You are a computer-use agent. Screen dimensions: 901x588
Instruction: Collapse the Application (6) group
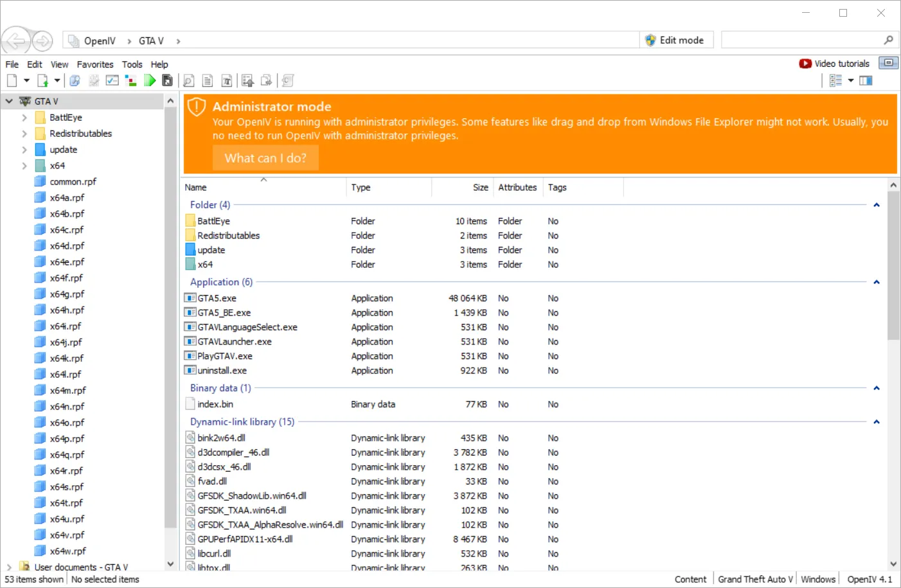click(x=876, y=282)
